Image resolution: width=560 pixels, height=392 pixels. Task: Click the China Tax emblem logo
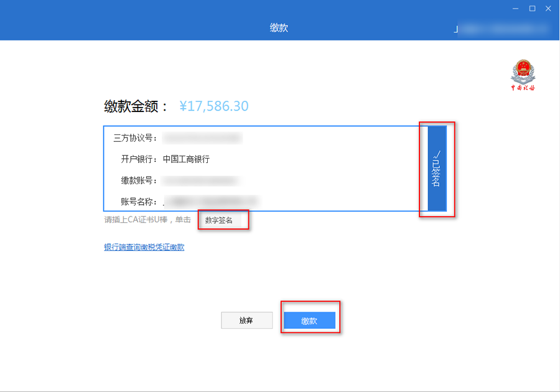point(523,75)
